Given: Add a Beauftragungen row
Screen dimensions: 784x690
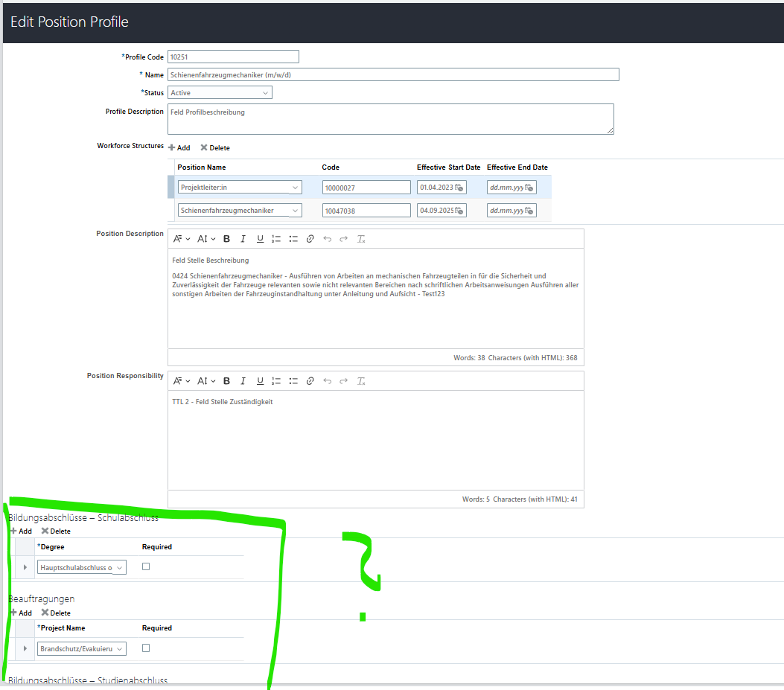Looking at the screenshot, I should click(21, 613).
